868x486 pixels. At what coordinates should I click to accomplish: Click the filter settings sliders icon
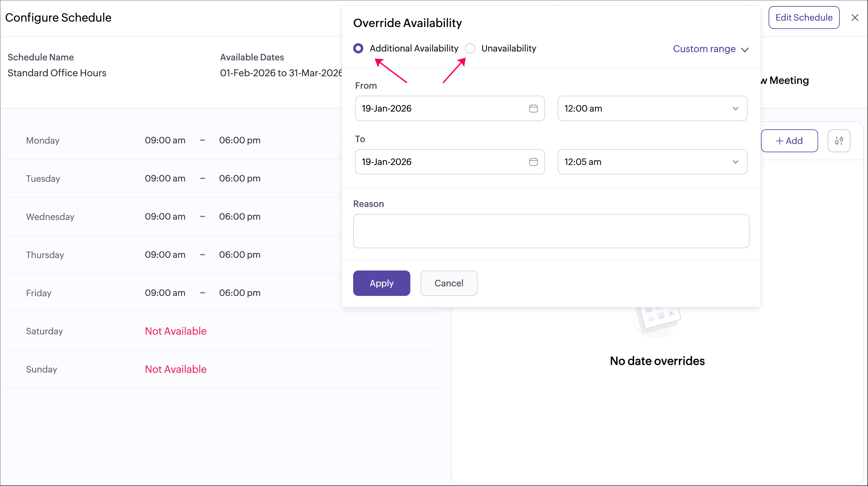[839, 140]
